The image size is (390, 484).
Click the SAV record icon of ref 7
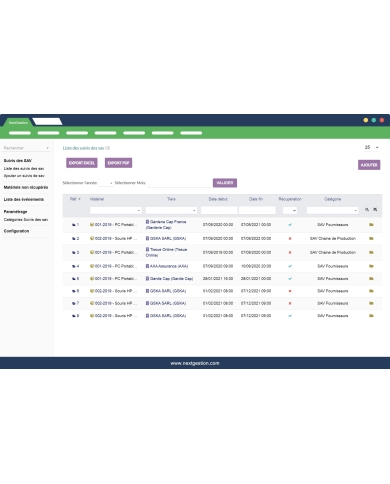[74, 303]
